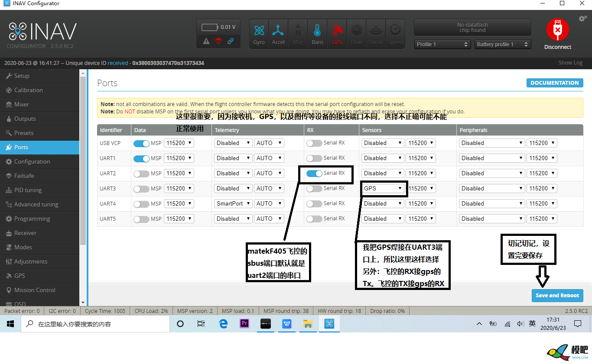Toggle MSP on USB VCP row
592x364 pixels.
[141, 143]
